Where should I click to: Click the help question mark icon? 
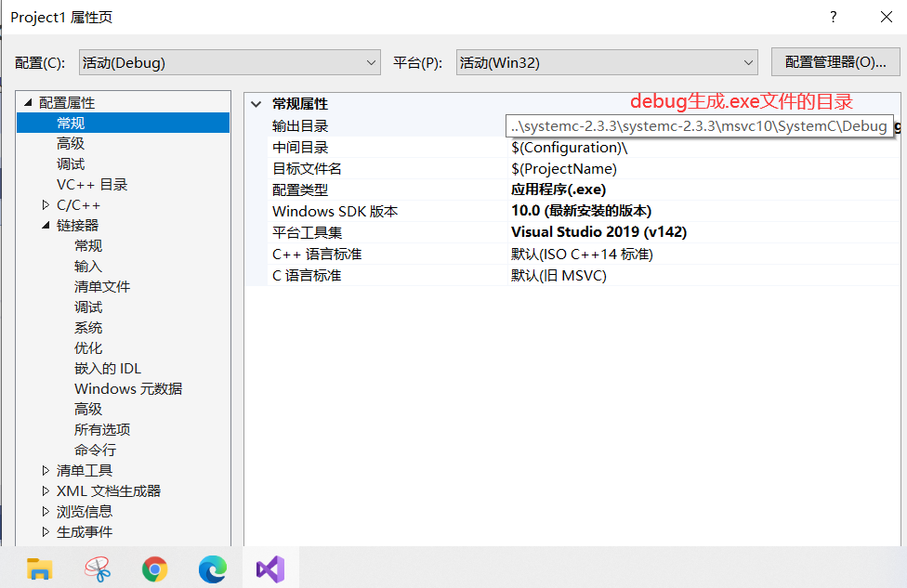pyautogui.click(x=833, y=17)
